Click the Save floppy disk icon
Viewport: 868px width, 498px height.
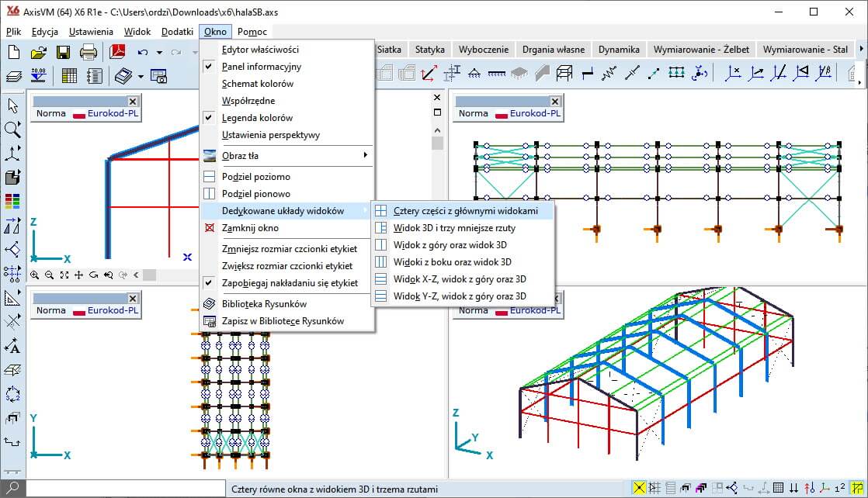(x=63, y=53)
